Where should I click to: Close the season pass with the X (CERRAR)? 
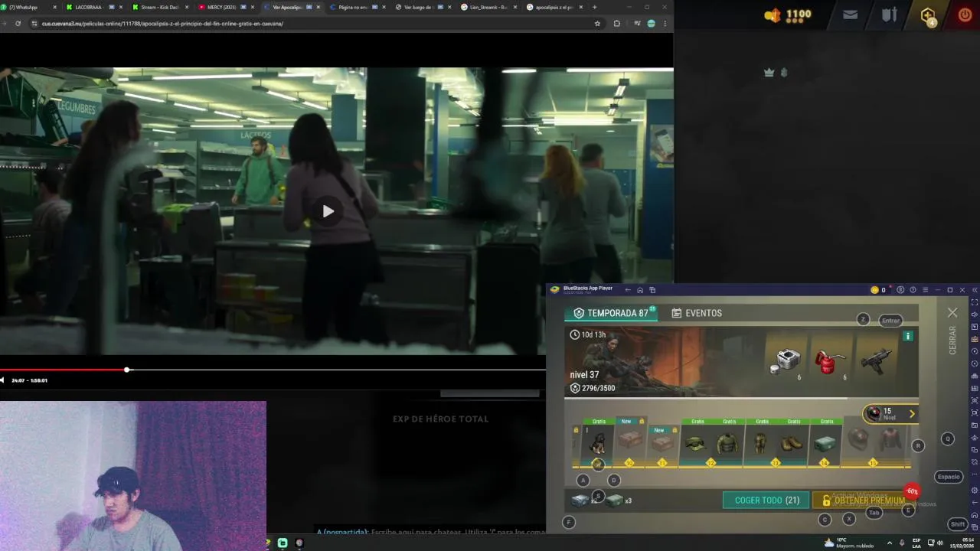pos(952,313)
